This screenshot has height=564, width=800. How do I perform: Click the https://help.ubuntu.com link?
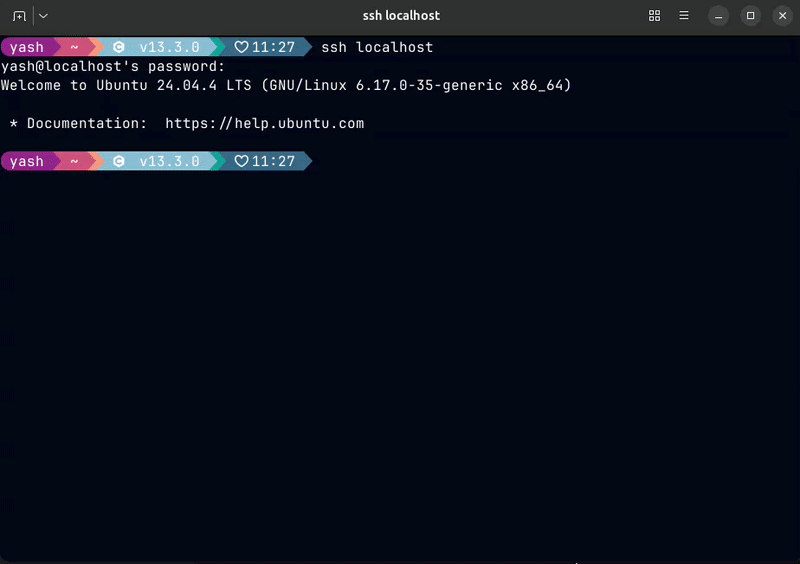point(264,124)
